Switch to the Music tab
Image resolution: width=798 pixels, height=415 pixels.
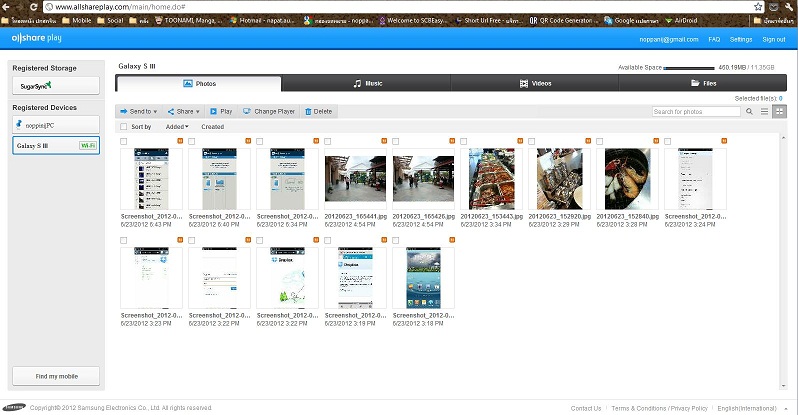point(366,83)
